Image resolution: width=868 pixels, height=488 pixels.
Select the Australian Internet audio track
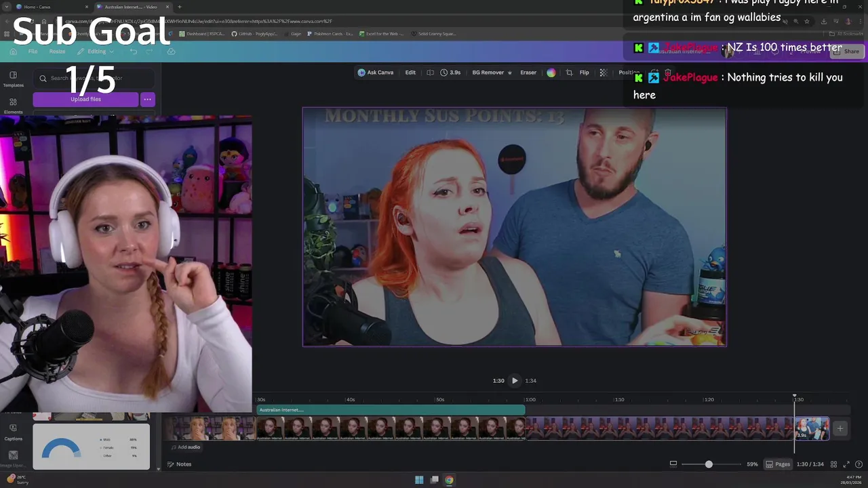click(x=391, y=410)
